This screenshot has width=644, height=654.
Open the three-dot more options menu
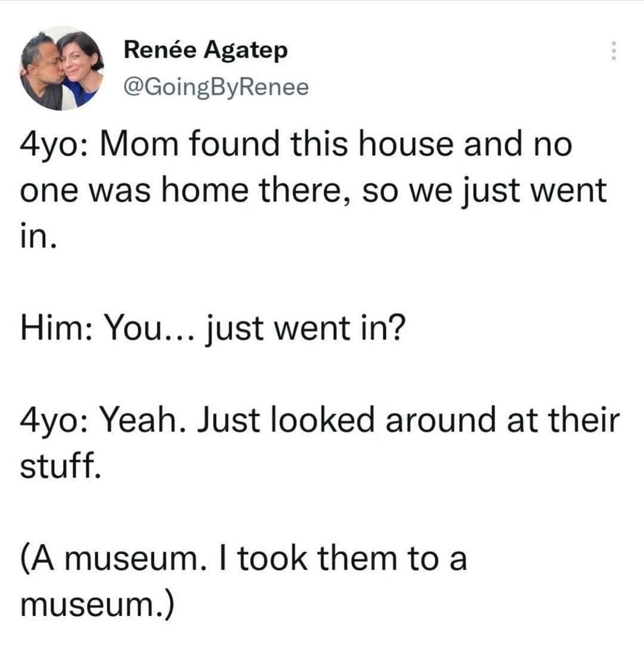tap(611, 52)
